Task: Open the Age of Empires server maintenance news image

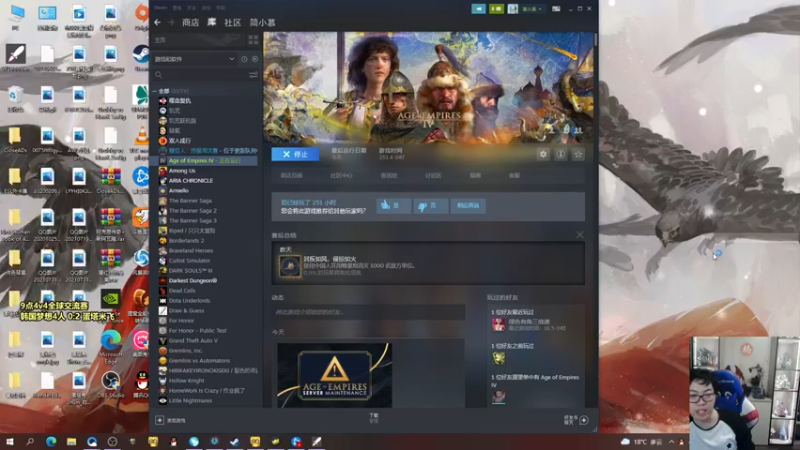Action: 335,376
